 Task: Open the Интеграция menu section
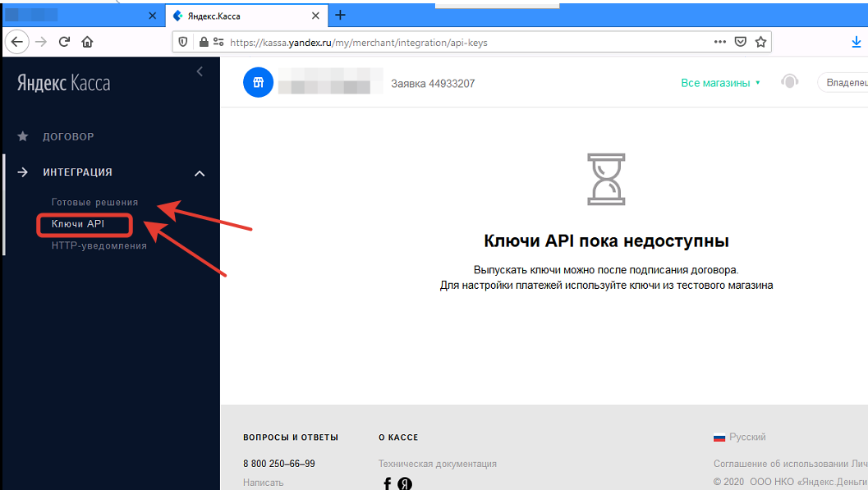(x=77, y=172)
